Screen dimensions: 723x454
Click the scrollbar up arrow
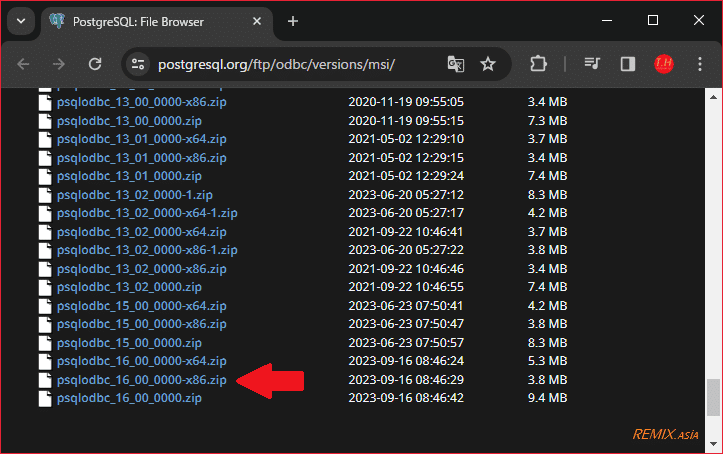pos(713,97)
